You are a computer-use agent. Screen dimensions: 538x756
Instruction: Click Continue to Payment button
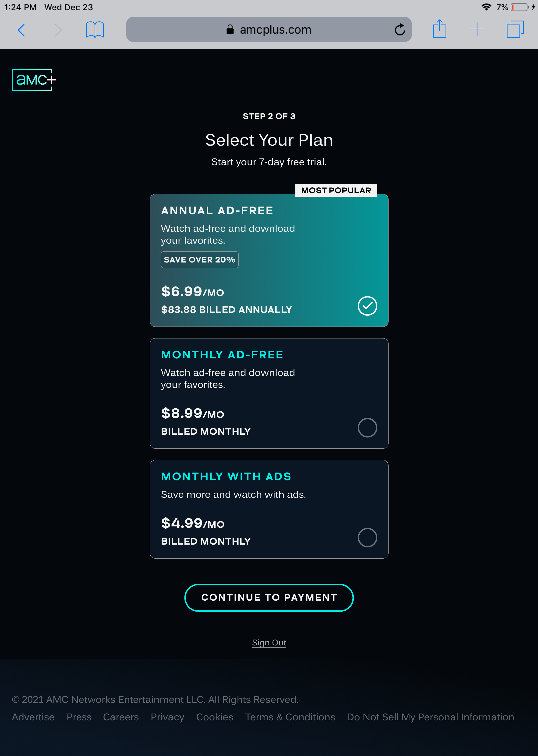[269, 598]
